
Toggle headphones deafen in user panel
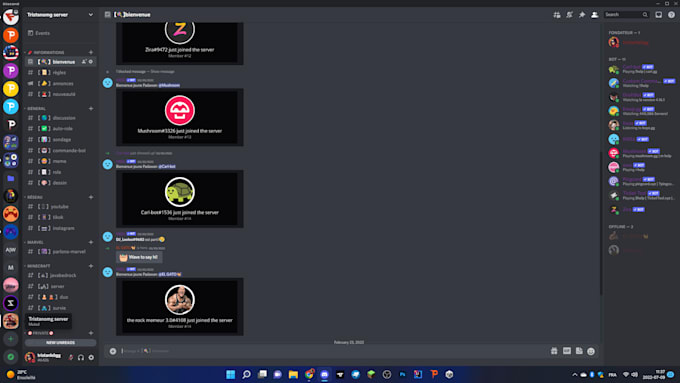click(x=81, y=357)
